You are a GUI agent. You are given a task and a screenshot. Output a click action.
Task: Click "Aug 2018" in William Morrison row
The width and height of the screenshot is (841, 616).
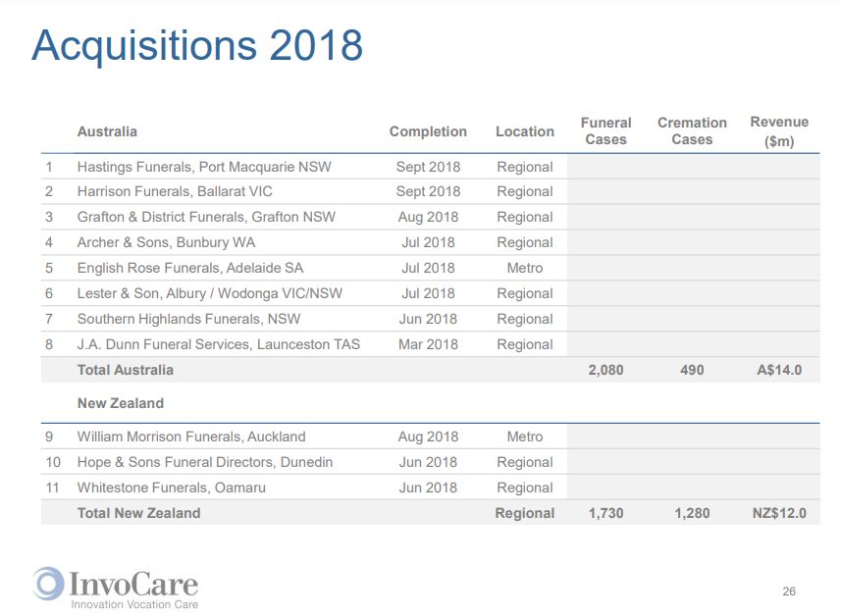tap(428, 436)
